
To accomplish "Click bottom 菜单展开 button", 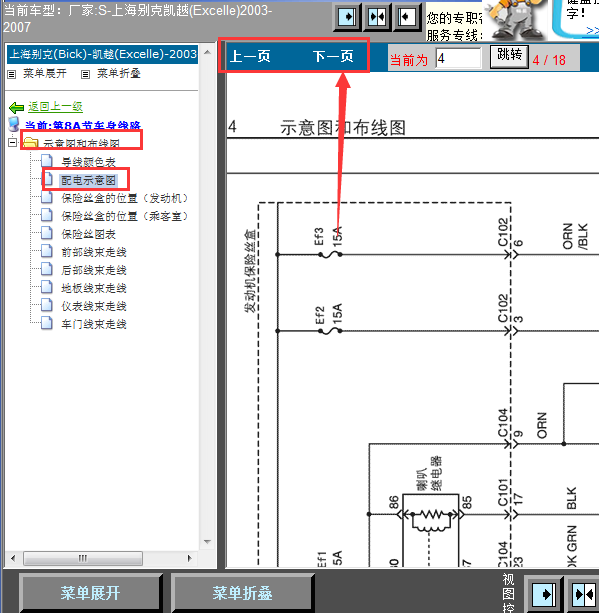I will point(90,593).
